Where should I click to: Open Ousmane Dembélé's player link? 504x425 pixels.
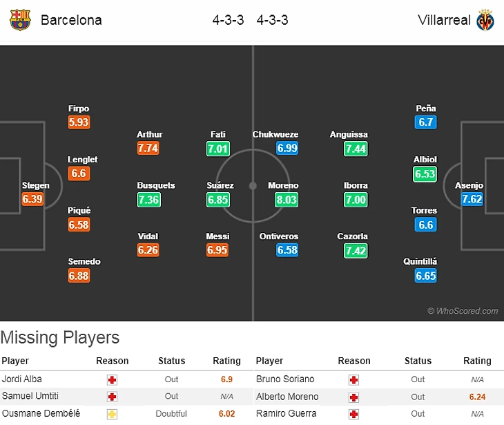point(40,414)
